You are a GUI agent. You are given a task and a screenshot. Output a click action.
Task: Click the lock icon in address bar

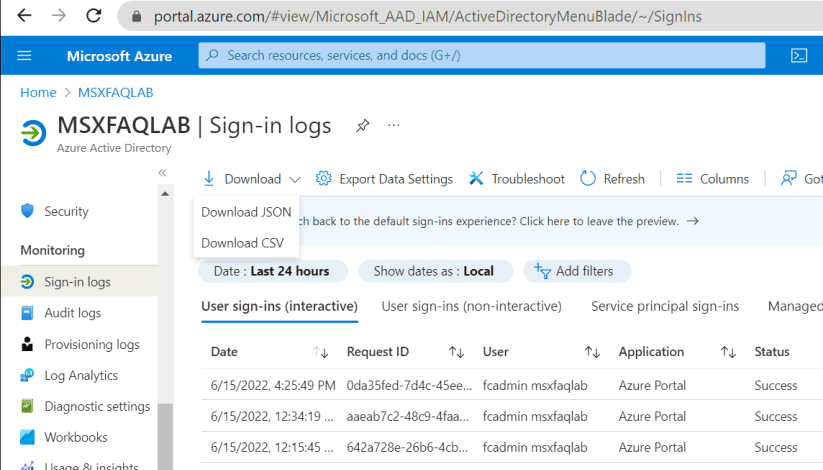136,17
